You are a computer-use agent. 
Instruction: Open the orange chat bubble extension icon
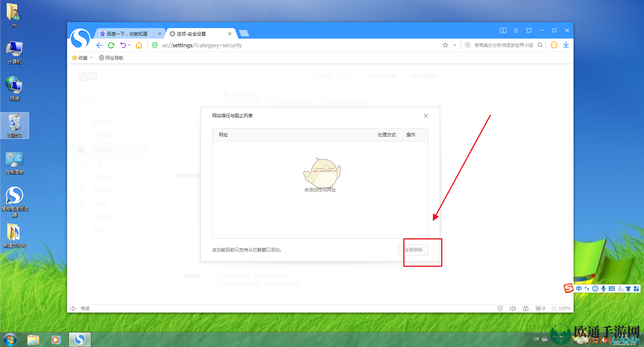554,45
